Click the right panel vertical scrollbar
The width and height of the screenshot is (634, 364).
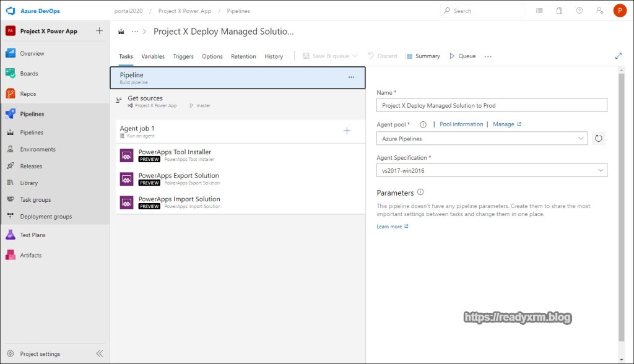(621, 204)
